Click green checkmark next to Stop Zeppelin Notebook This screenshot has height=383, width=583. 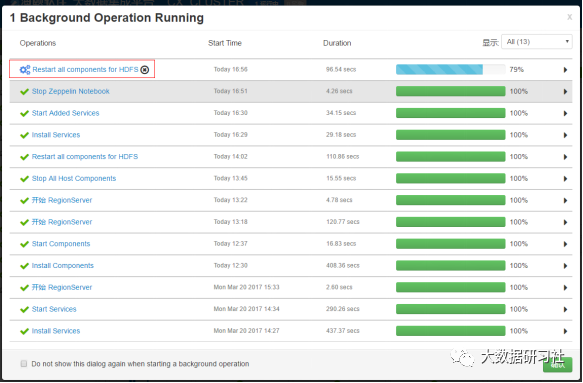(x=25, y=91)
